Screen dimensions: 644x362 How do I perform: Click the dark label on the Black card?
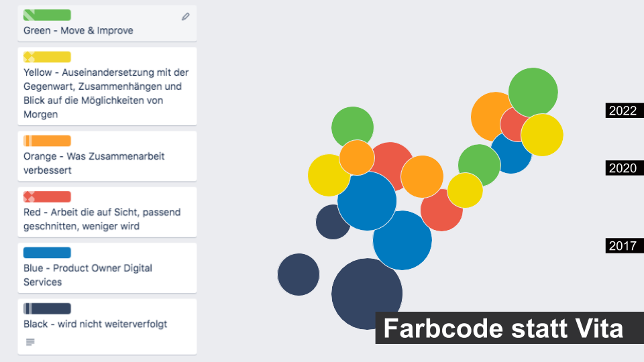click(x=47, y=308)
